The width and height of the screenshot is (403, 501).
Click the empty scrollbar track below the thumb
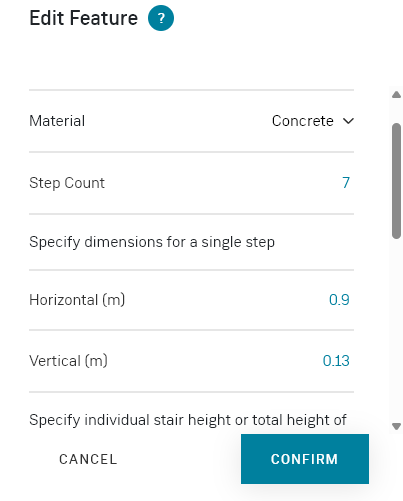[x=396, y=330]
